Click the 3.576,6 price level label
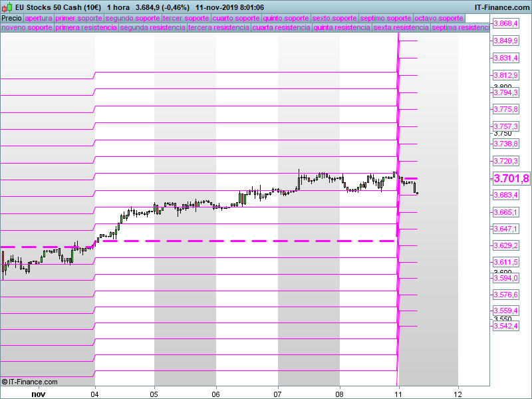Screen dimensions: 532x399 (x=505, y=295)
